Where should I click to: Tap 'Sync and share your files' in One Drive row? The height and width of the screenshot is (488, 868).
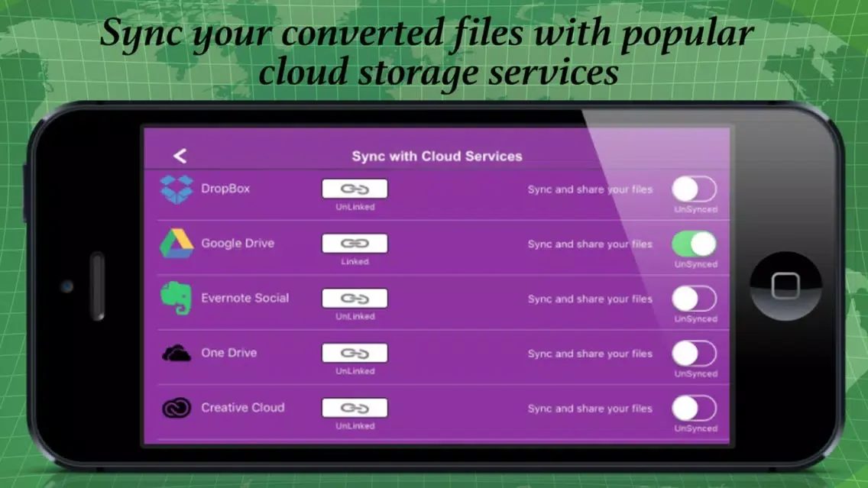pos(590,354)
